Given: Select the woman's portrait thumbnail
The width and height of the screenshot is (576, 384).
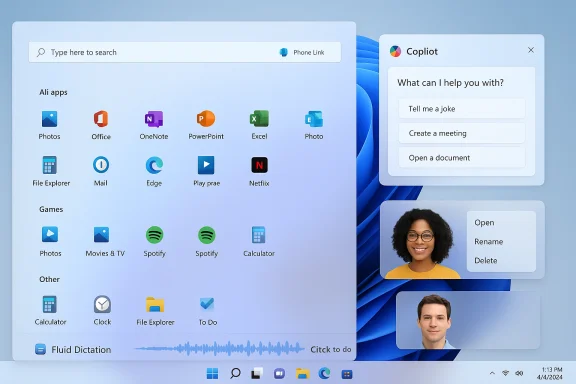Looking at the screenshot, I should coord(422,243).
